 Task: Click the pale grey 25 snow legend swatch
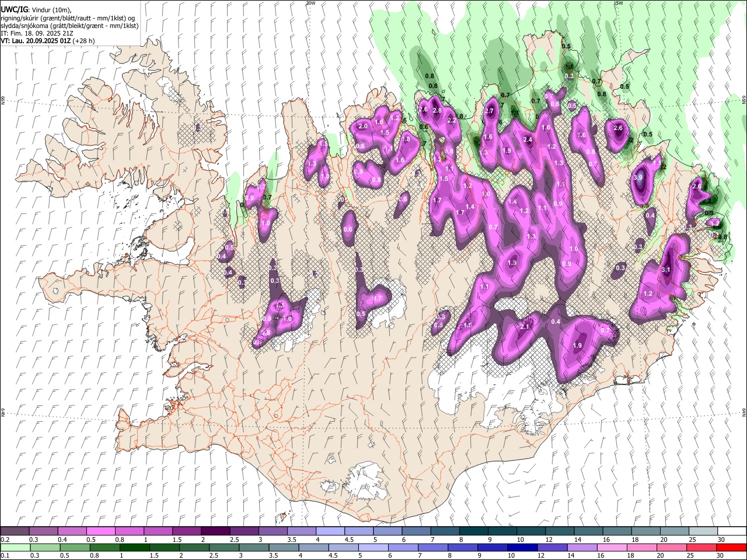tap(703, 531)
